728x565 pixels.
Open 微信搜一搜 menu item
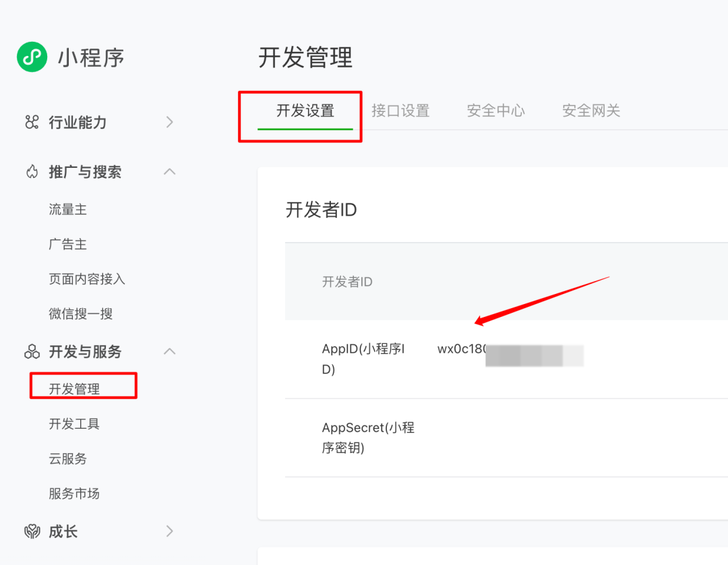81,314
